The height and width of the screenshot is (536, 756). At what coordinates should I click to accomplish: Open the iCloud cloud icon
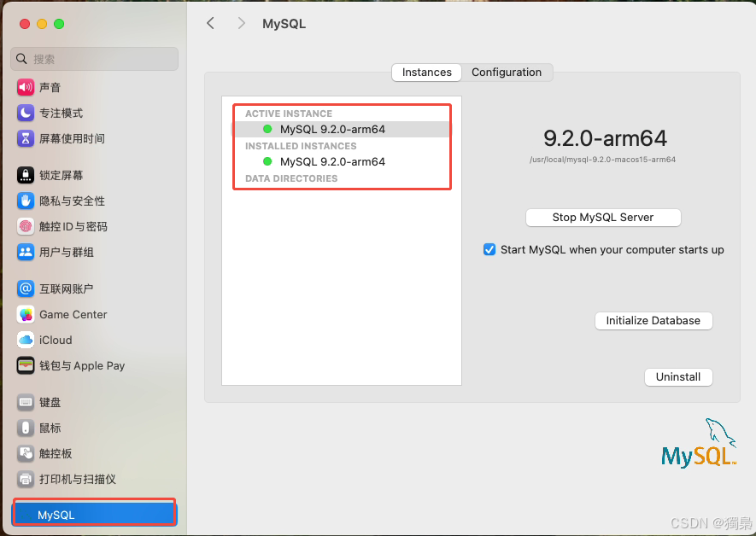click(26, 340)
